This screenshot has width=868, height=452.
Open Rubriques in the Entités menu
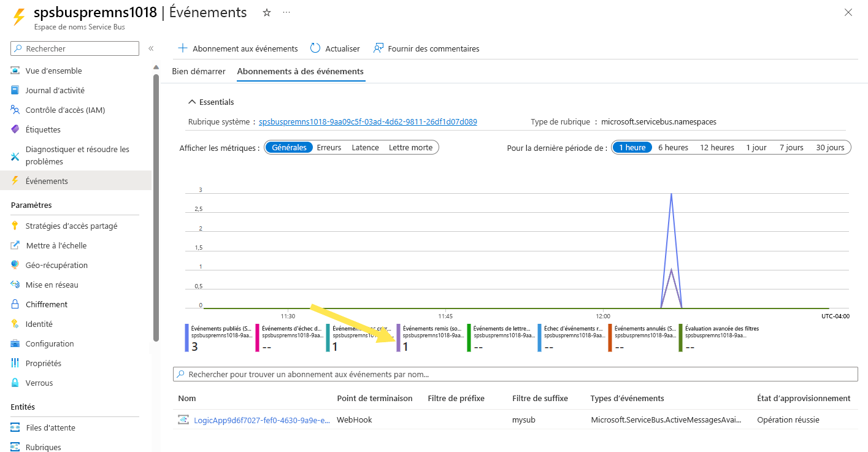[44, 447]
